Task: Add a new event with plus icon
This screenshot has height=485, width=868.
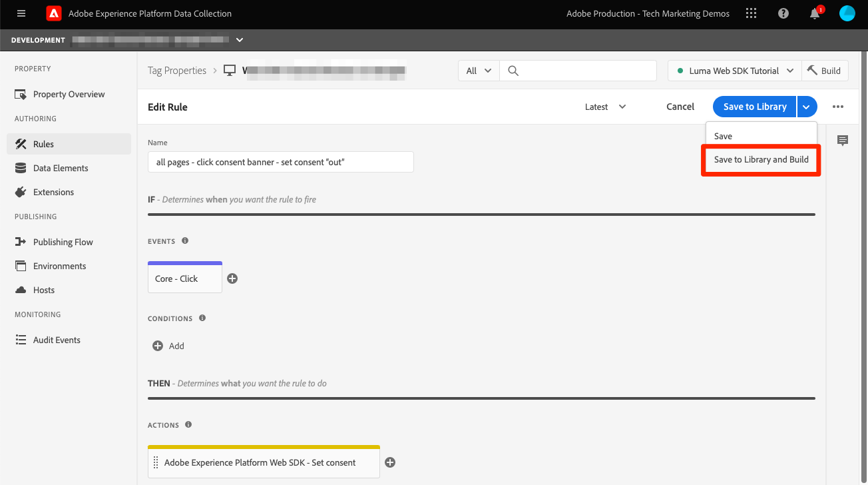Action: [x=232, y=278]
